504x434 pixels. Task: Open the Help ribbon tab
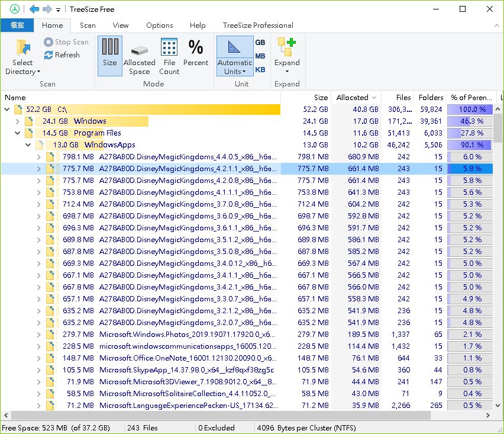coord(198,25)
